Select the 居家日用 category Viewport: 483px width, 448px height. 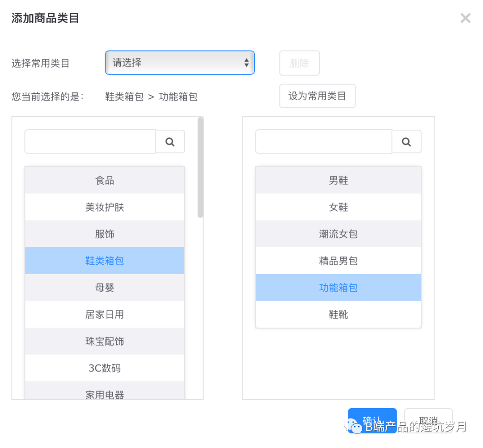[104, 314]
